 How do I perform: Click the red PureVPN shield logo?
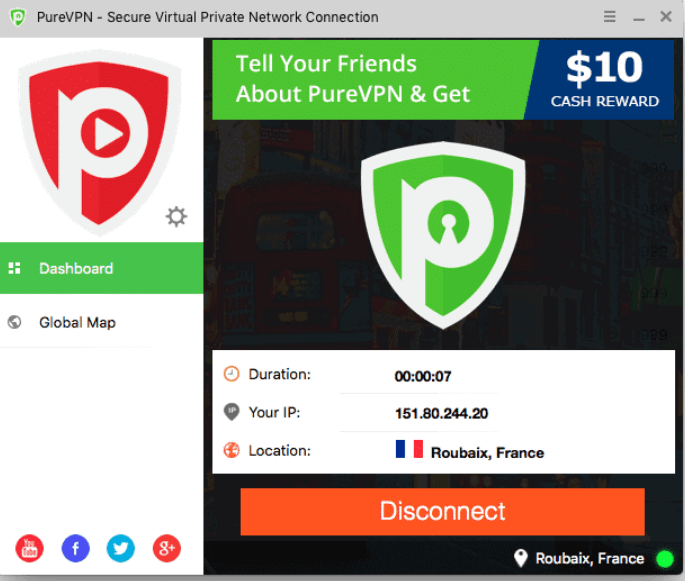coord(100,142)
